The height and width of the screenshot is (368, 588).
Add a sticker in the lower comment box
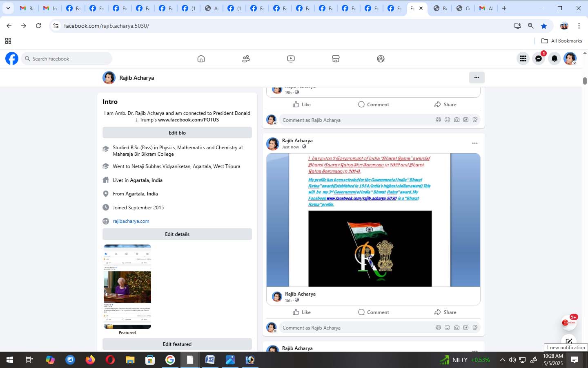(475, 328)
